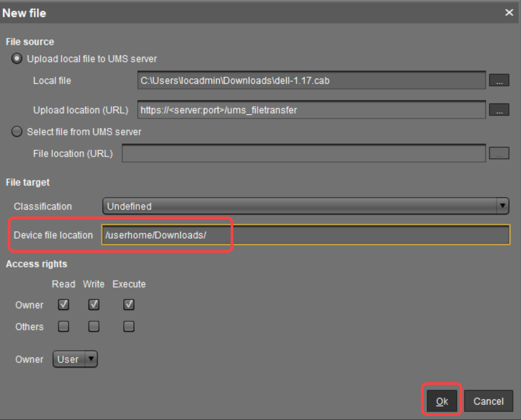Open the Classification dropdown
521x420 pixels.
coord(300,206)
